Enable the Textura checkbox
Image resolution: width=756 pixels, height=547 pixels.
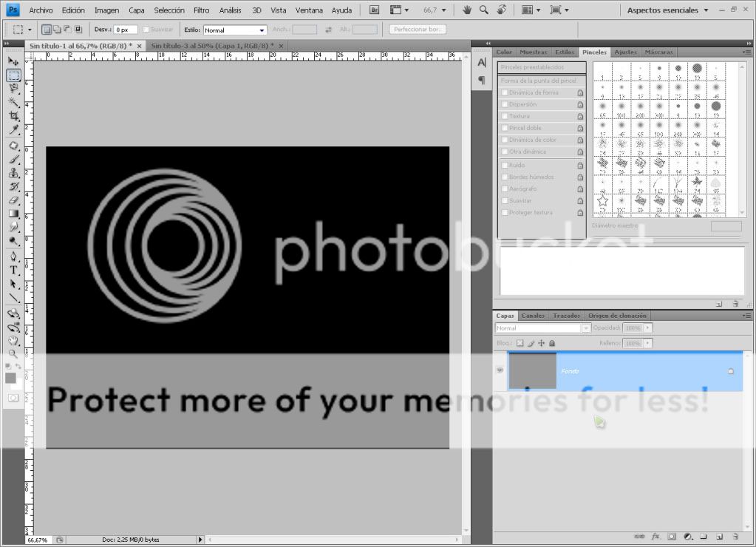point(505,116)
